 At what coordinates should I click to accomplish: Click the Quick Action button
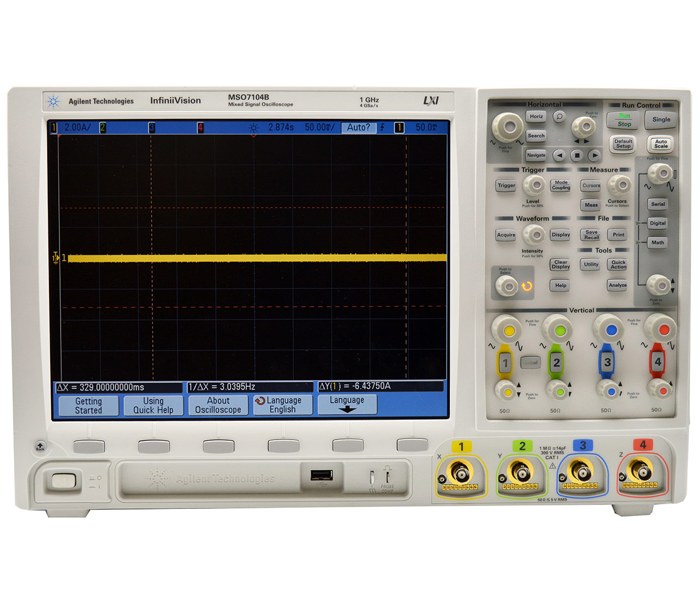pos(618,265)
